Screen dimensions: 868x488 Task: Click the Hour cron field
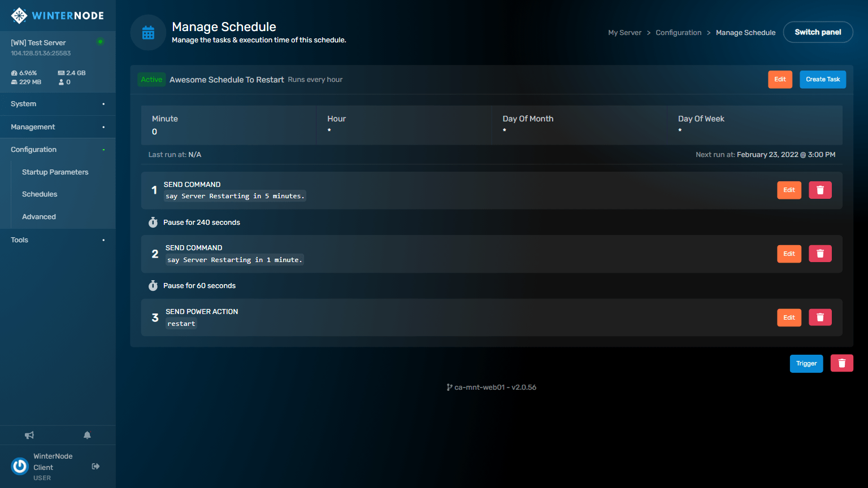point(403,125)
